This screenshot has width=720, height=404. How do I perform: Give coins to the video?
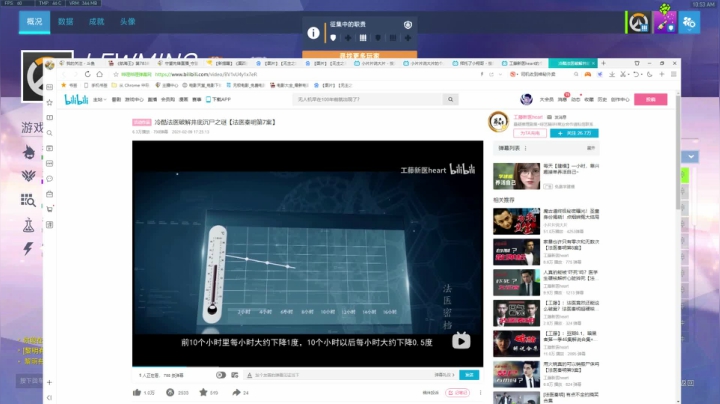(170, 393)
